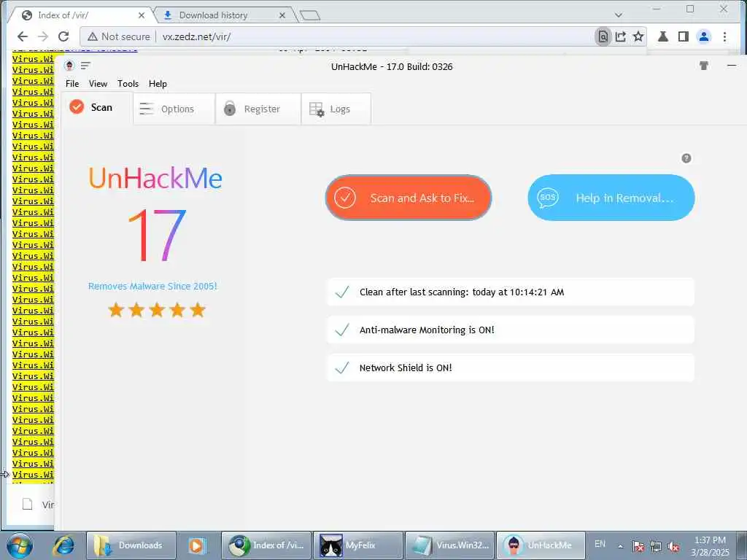
Task: Click the download file icon in browser shelf
Action: pyautogui.click(x=28, y=505)
